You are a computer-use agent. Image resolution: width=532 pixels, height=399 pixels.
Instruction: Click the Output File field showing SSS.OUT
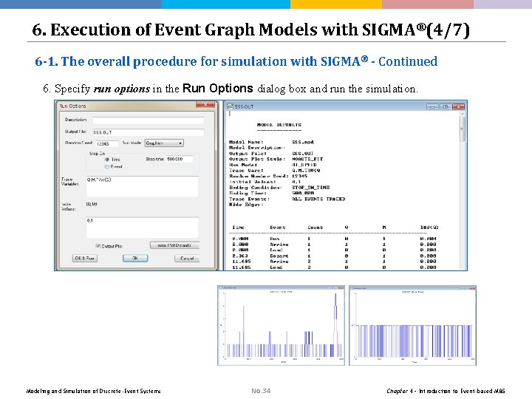click(x=148, y=132)
